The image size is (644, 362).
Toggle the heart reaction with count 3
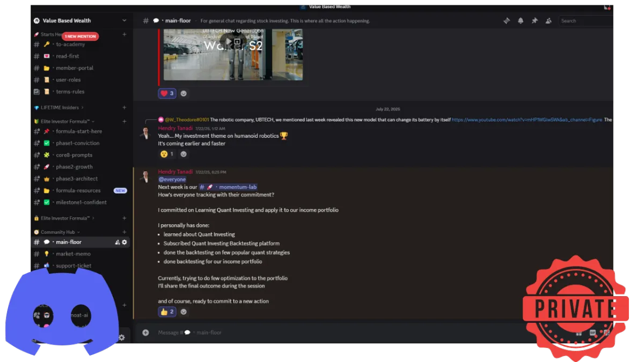[x=167, y=93]
